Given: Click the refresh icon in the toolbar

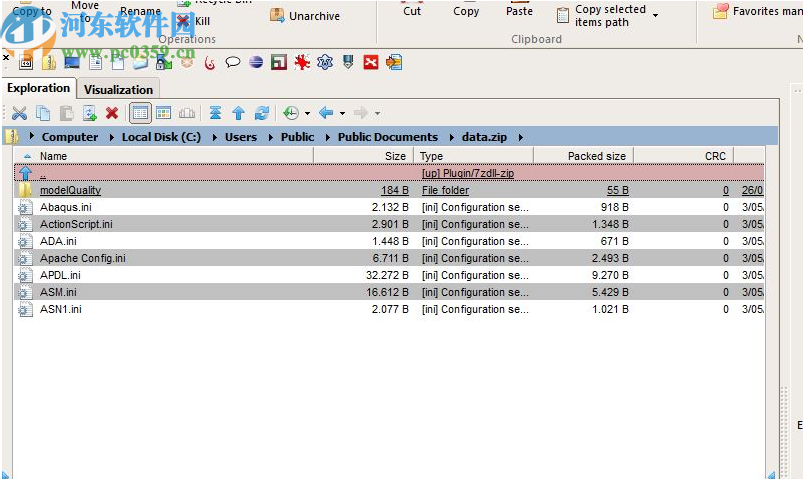Looking at the screenshot, I should (261, 113).
